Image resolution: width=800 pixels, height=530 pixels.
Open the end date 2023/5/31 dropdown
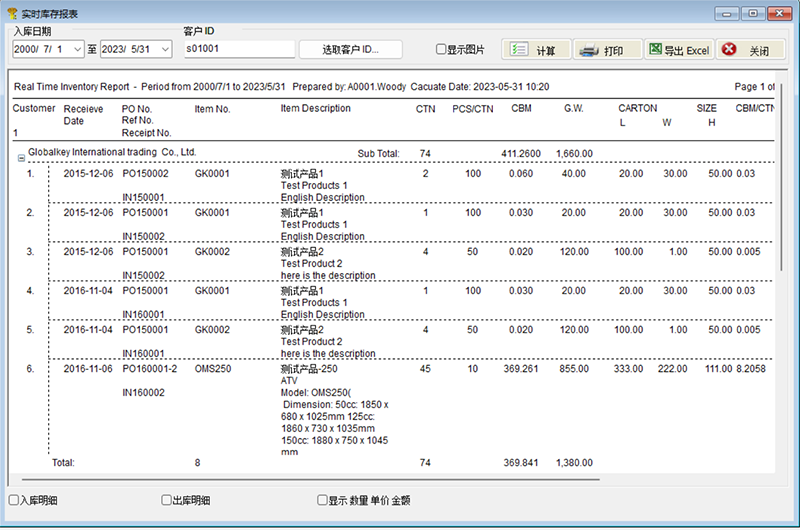coord(165,49)
